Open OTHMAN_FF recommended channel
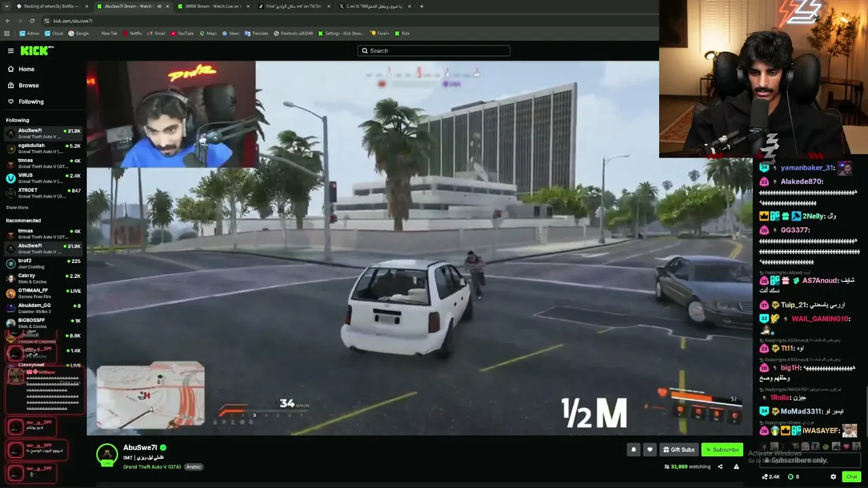 [43, 293]
